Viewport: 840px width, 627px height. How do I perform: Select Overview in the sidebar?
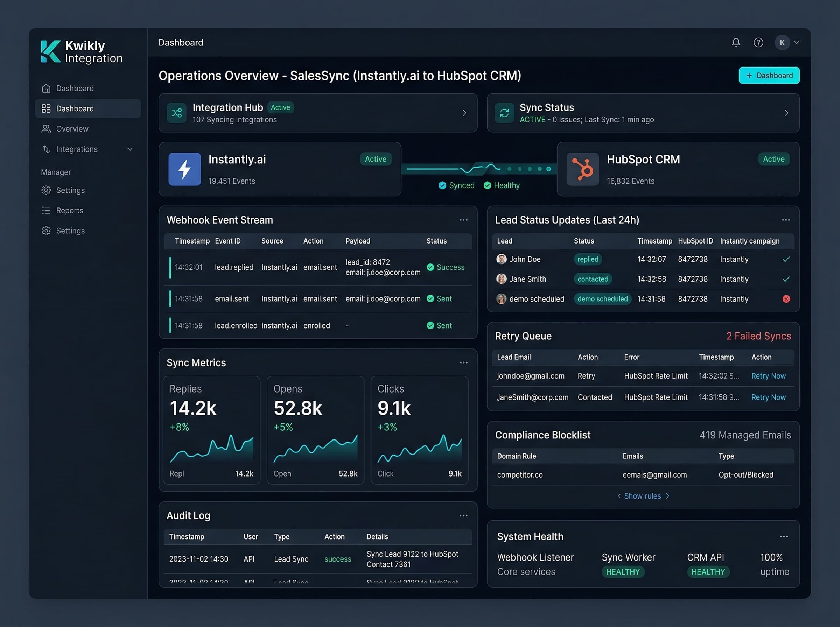[72, 129]
